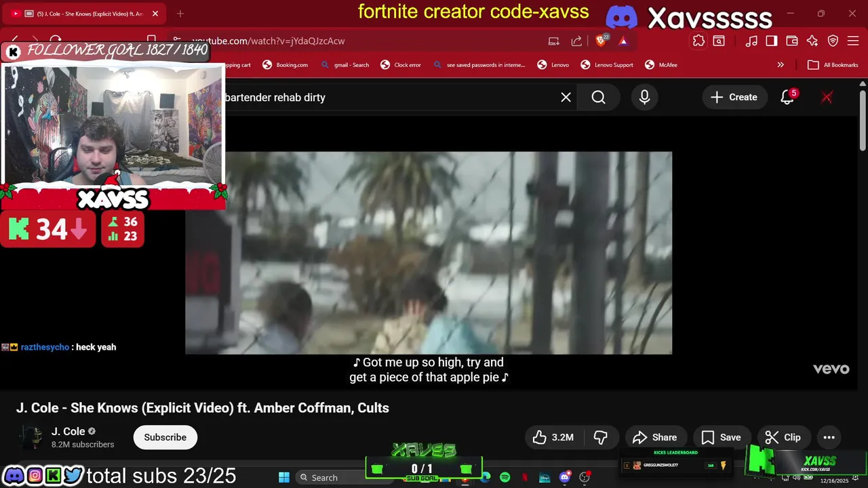
Task: Click the Brave VPN shield icon
Action: pos(833,41)
